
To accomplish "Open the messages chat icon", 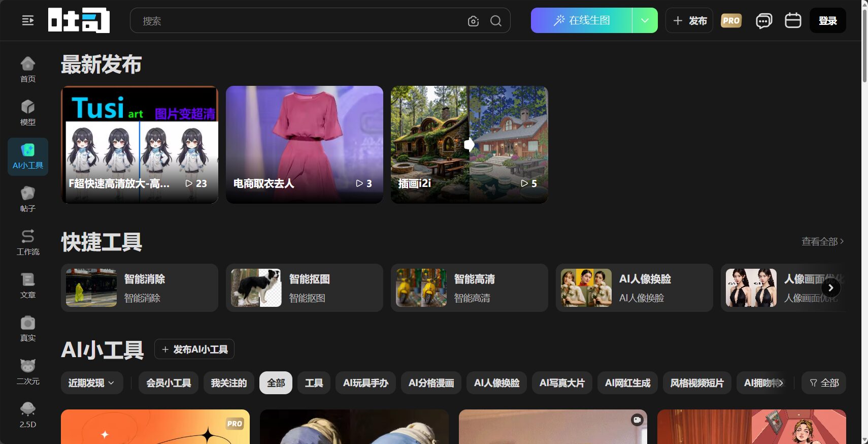I will click(x=764, y=21).
